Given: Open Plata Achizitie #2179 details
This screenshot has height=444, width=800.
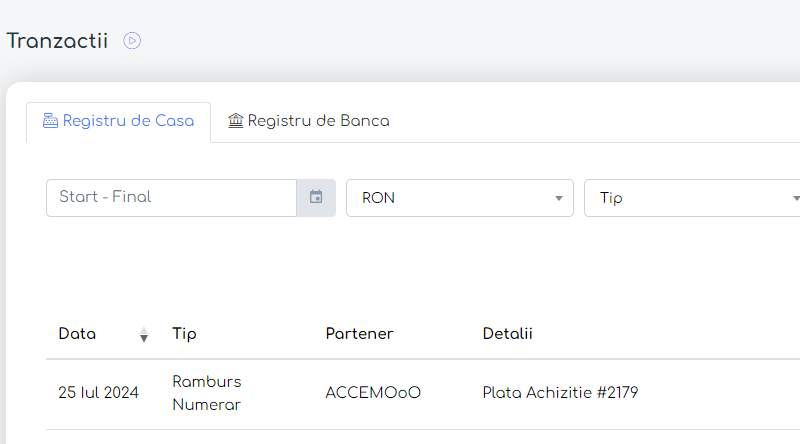Looking at the screenshot, I should tap(560, 393).
